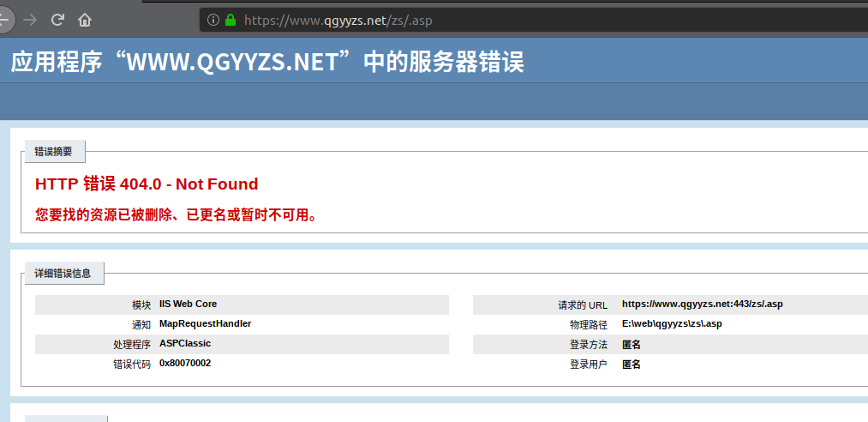Click the 登录方法 value 匿名

tap(632, 345)
